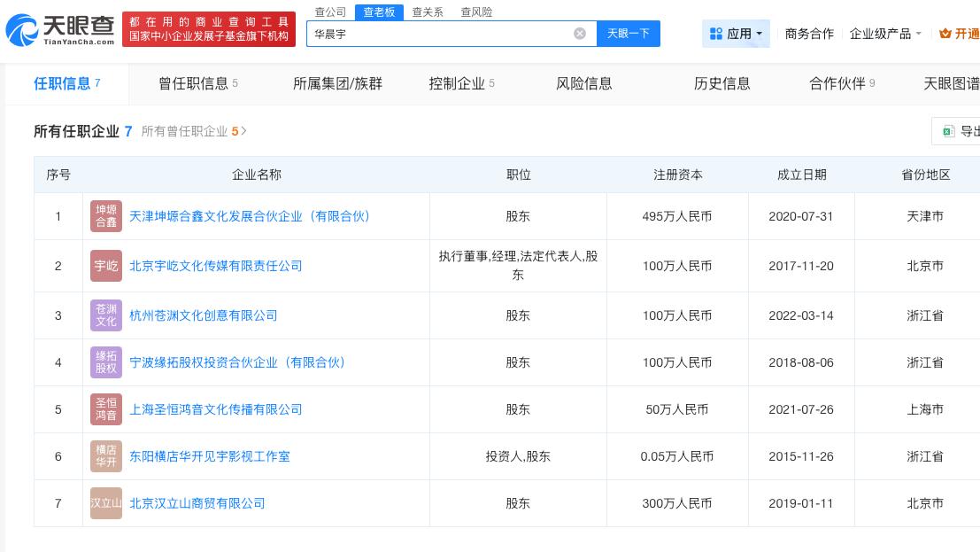Switch to the 查公司 search tab
This screenshot has height=552, width=980.
[329, 12]
